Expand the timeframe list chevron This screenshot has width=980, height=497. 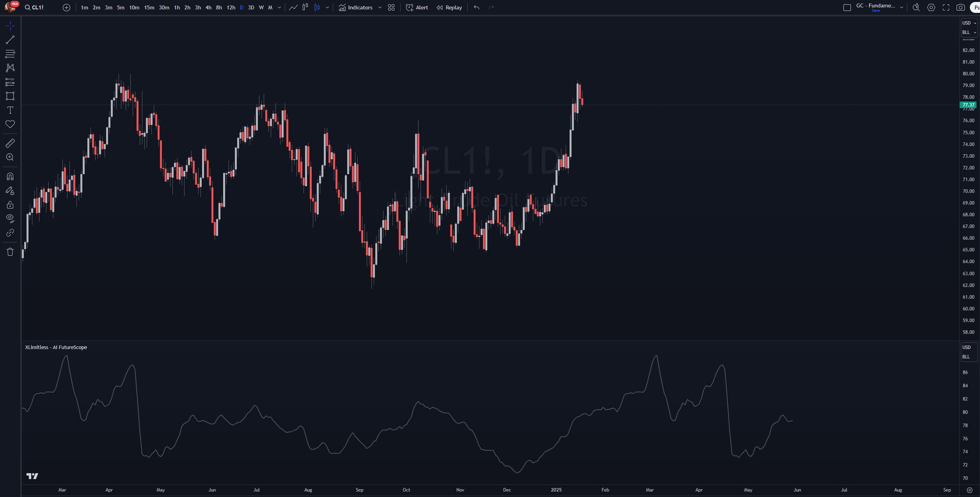[x=279, y=7]
